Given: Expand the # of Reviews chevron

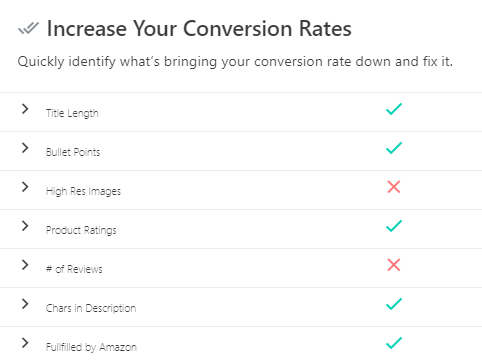Looking at the screenshot, I should coord(25,265).
